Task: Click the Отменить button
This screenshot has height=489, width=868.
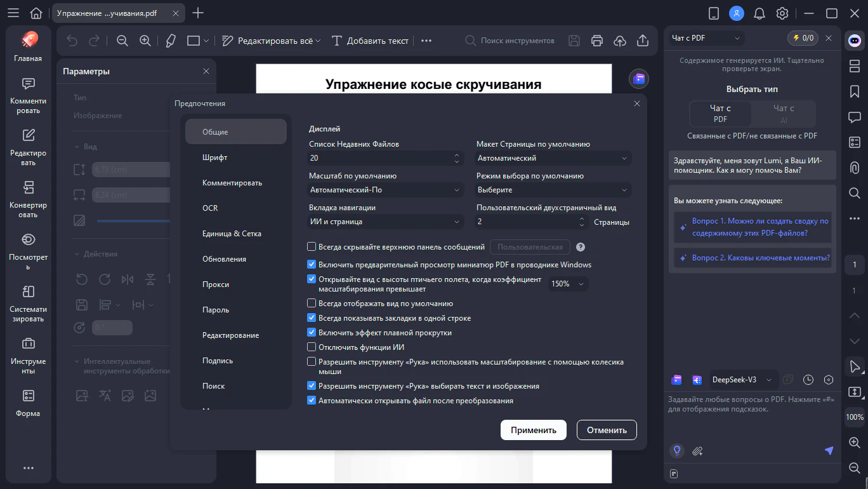Action: (607, 430)
